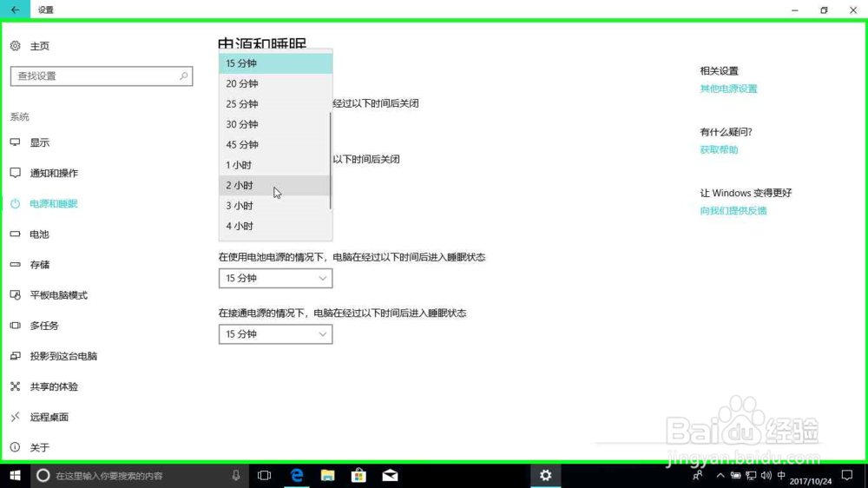Click the Multitasking icon
Viewport: 868px width, 488px height.
(16, 326)
